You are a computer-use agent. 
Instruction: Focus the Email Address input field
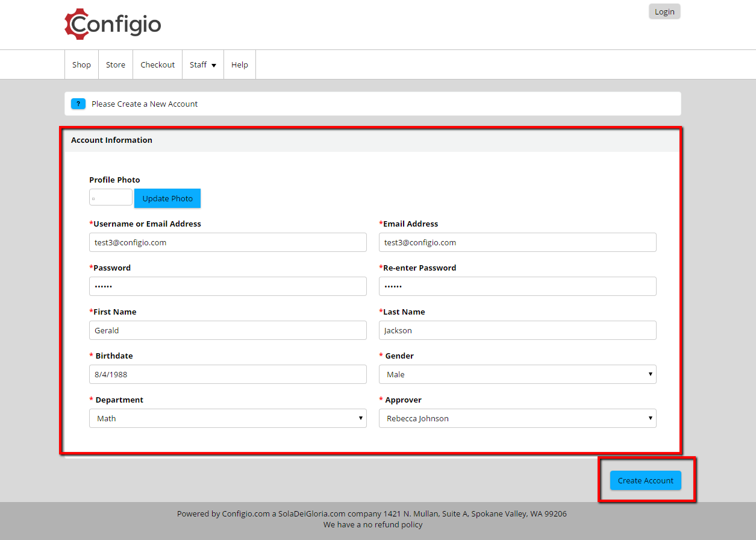[x=517, y=242]
